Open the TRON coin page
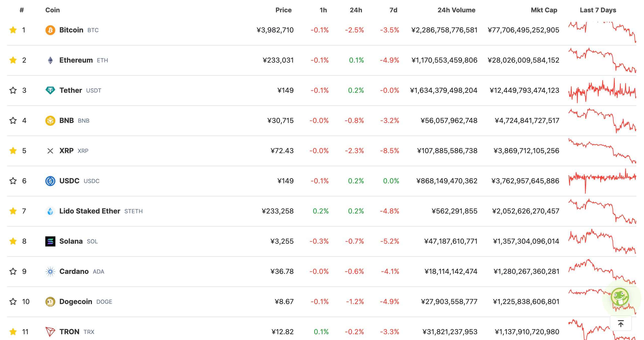 (69, 332)
